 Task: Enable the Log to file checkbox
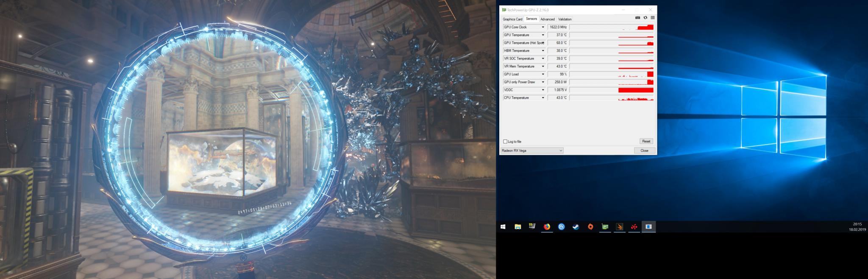tap(505, 142)
